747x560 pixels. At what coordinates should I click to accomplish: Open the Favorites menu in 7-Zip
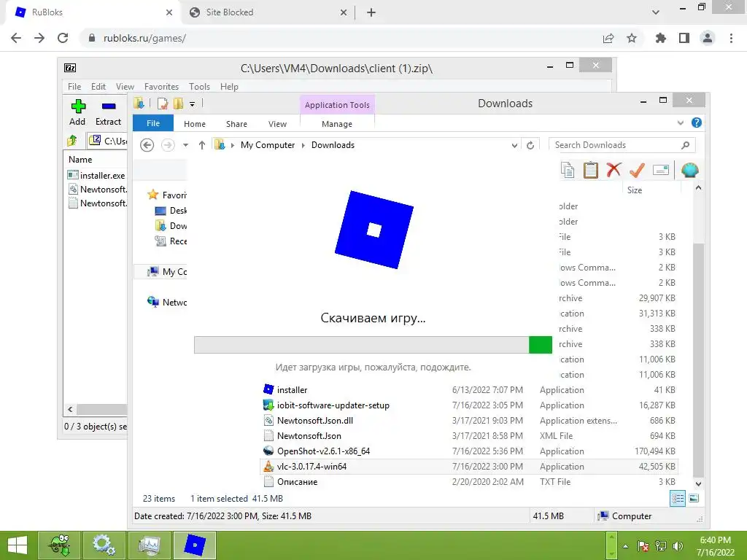(161, 87)
